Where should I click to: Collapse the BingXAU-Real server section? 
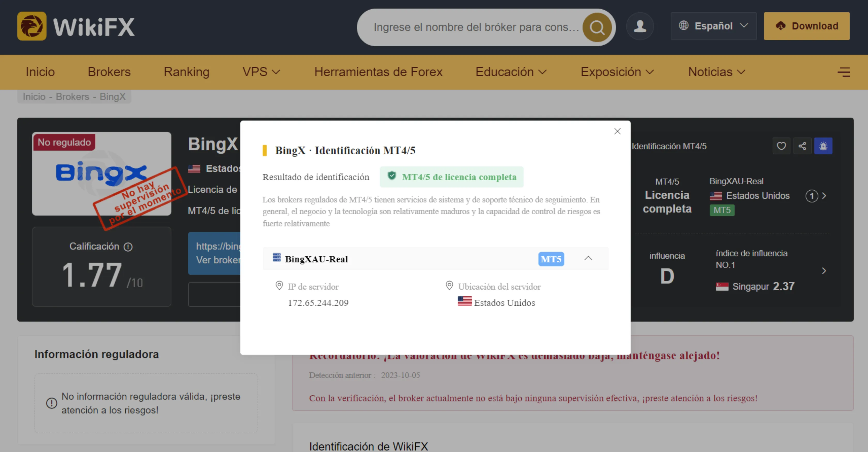click(x=588, y=259)
